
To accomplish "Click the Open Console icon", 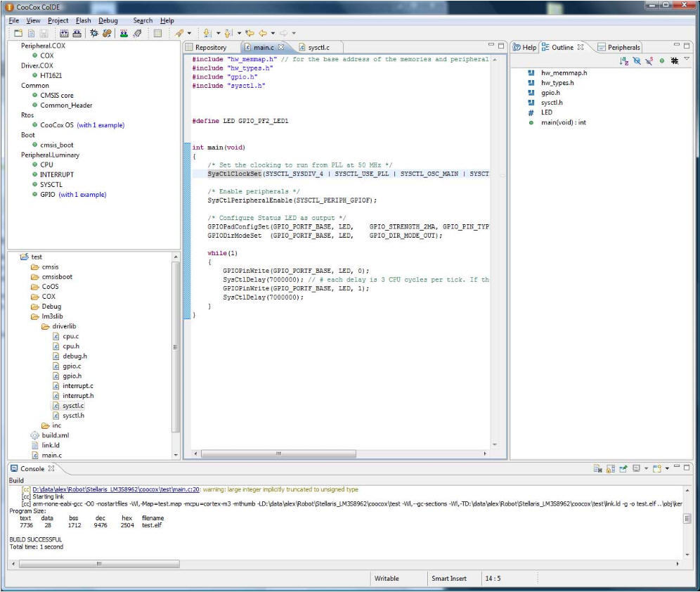I will click(x=657, y=468).
